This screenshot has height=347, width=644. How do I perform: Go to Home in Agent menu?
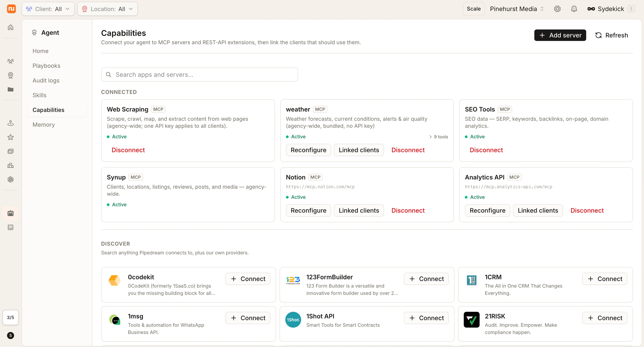tap(41, 51)
